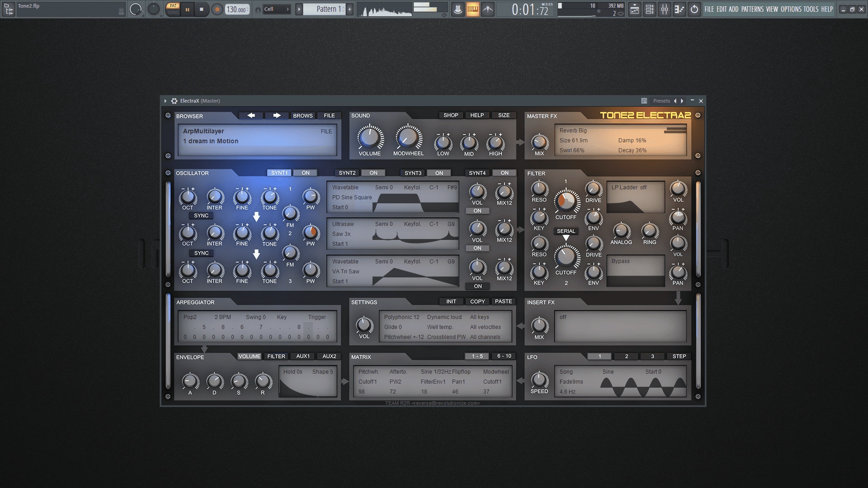868x488 pixels.
Task: Click the down arrow below oscillator 1 SYNC
Action: [x=256, y=217]
